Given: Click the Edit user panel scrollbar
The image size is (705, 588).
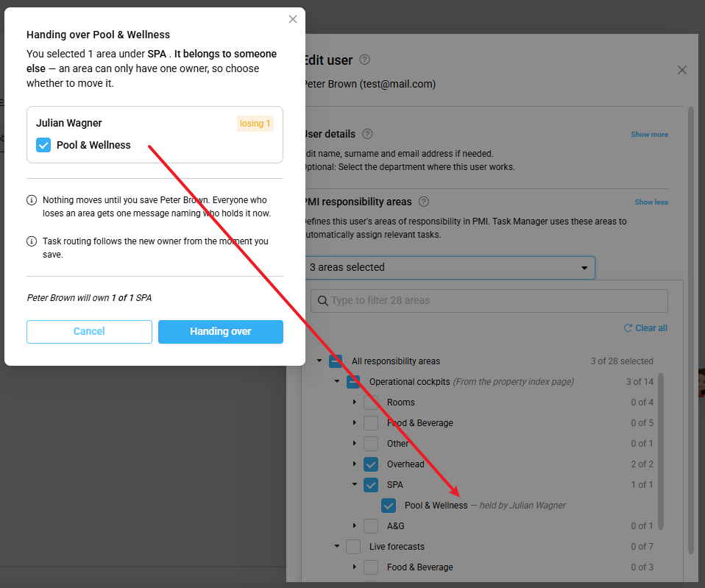Looking at the screenshot, I should pyautogui.click(x=691, y=330).
